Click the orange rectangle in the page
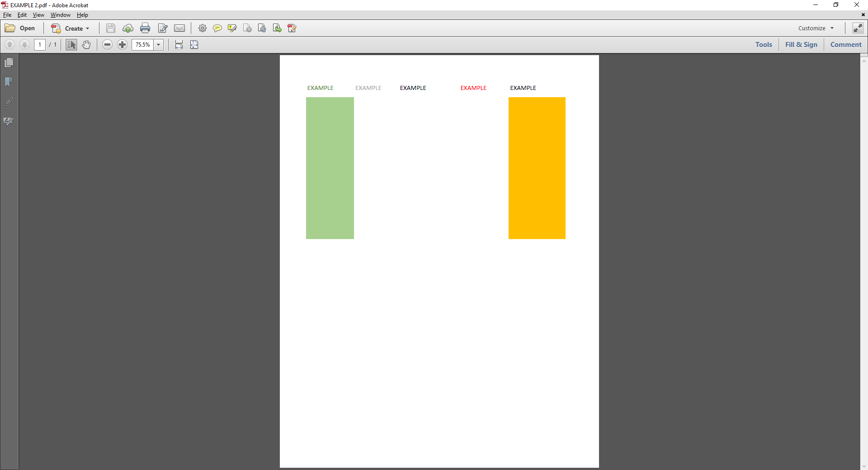868x470 pixels. [537, 168]
